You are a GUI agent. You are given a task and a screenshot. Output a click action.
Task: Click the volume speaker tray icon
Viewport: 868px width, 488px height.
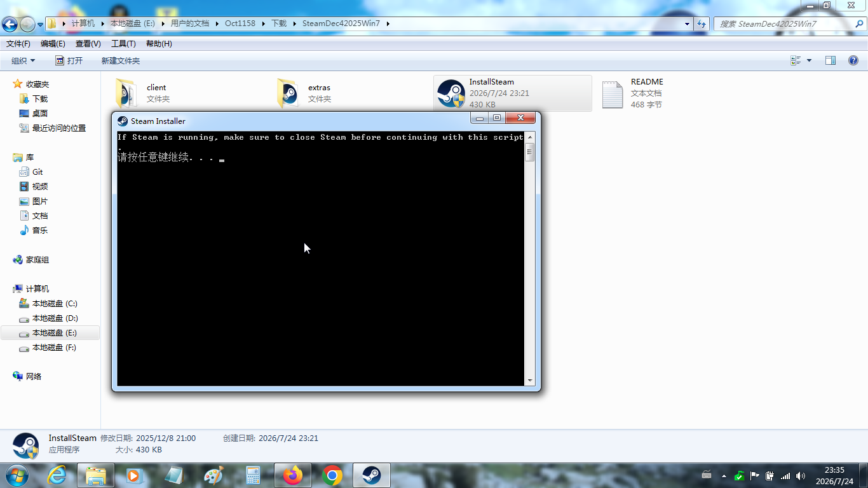tap(801, 475)
